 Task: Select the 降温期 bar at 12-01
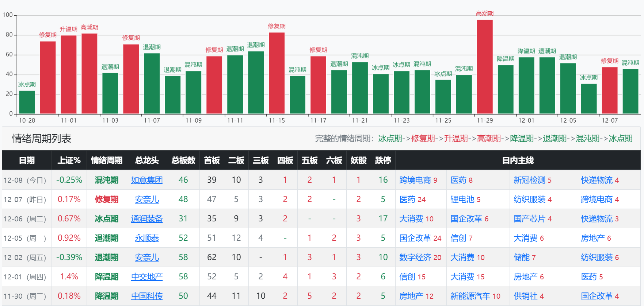coord(526,86)
